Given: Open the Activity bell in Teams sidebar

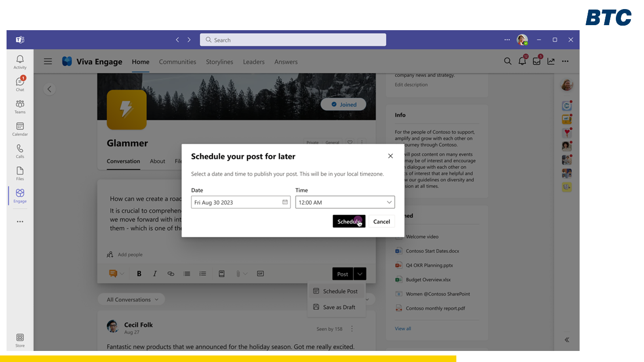Looking at the screenshot, I should pyautogui.click(x=20, y=62).
